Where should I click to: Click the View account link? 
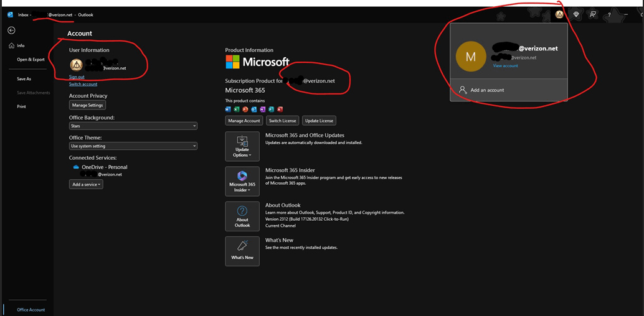505,66
